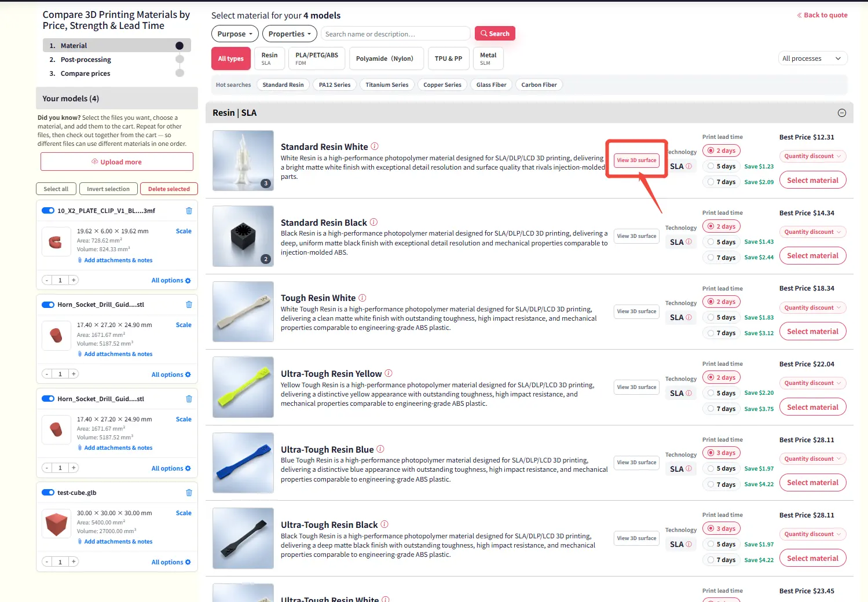Viewport: 868px width, 602px height.
Task: Open the Metal SLM tab
Action: click(488, 58)
